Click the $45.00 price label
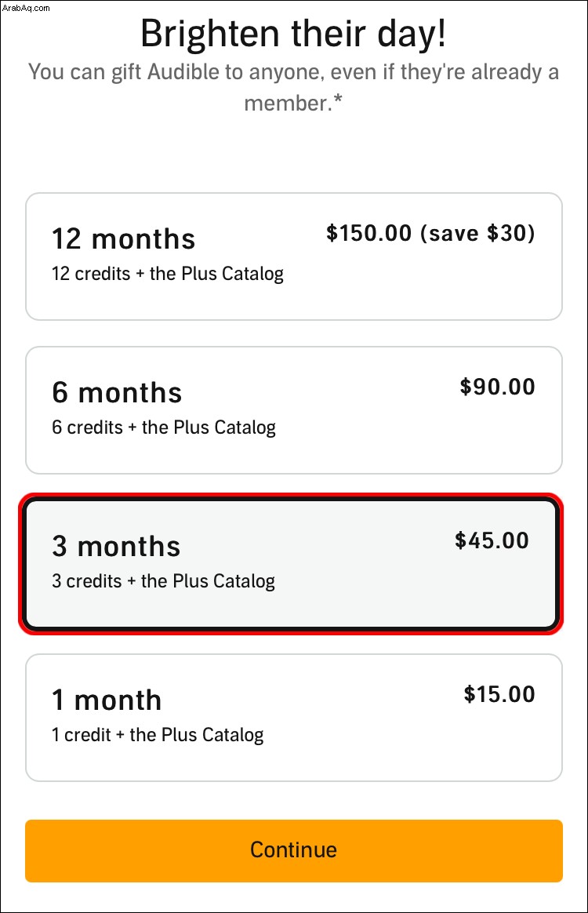Screen dimensions: 588x913 click(x=492, y=540)
